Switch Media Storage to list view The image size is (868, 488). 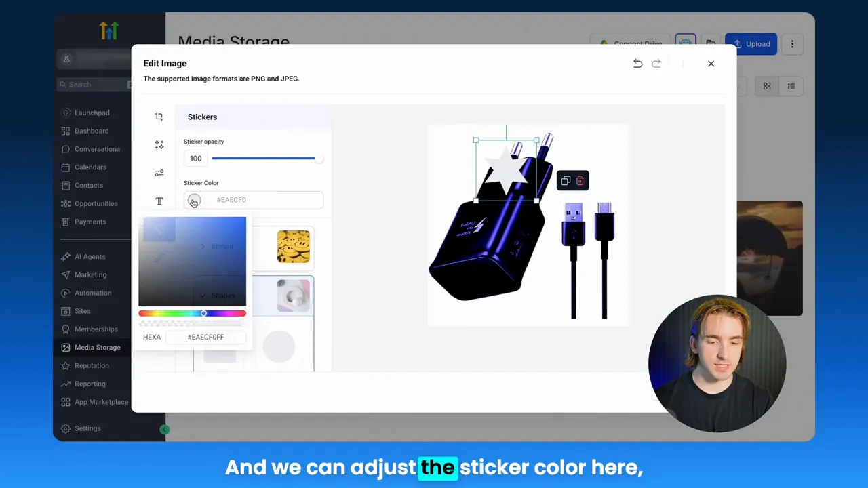791,86
